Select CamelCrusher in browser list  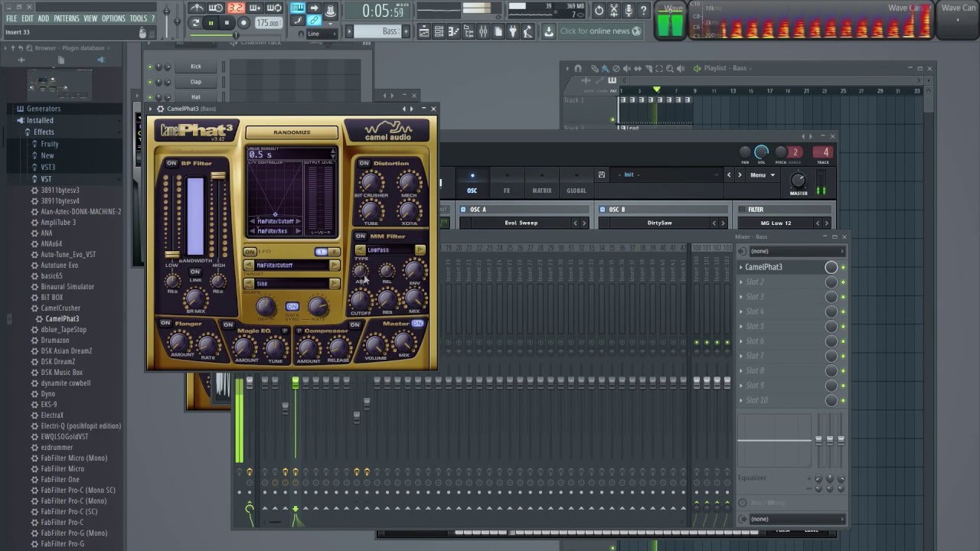60,308
